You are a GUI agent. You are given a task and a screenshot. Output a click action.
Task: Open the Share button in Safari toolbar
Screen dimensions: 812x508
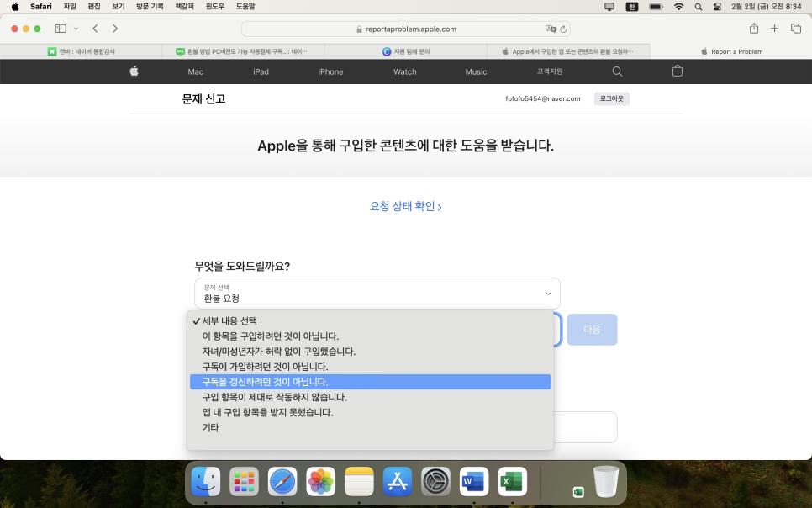(754, 29)
